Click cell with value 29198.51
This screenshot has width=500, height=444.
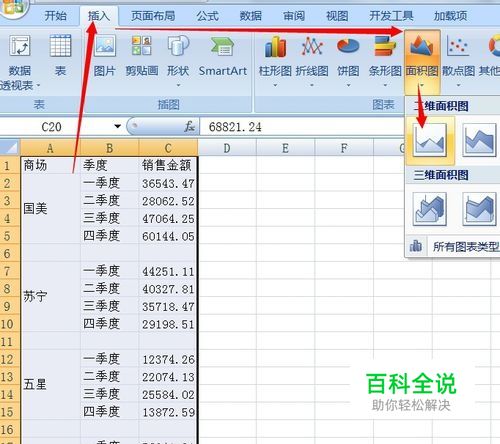(168, 324)
